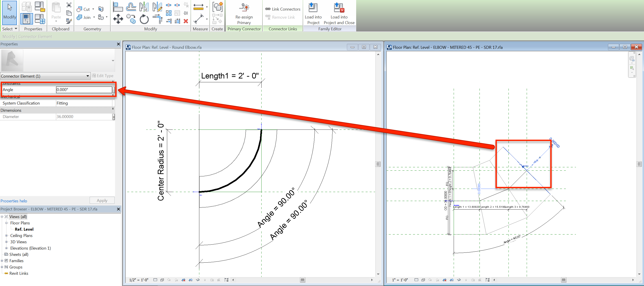Activate the Rotate tool

tap(144, 20)
